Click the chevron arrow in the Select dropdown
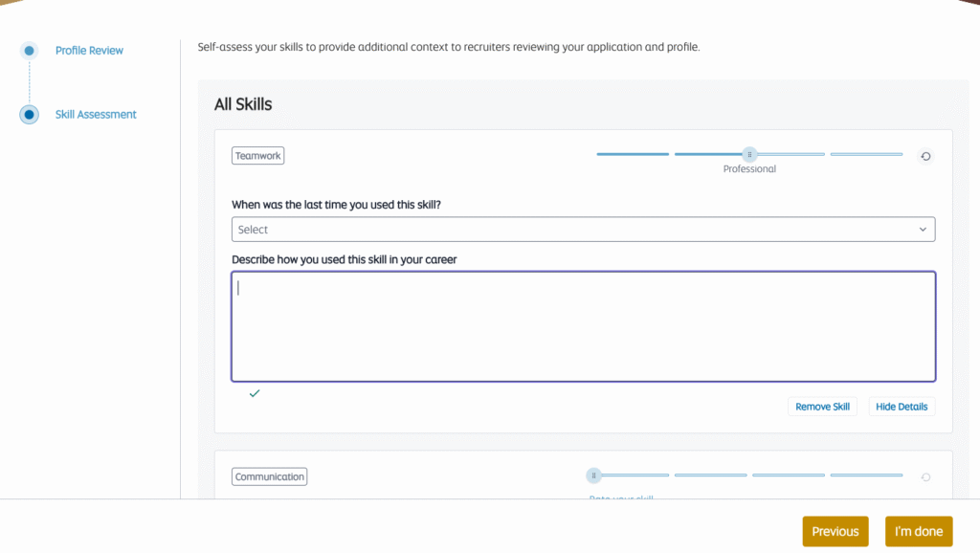 (x=923, y=230)
